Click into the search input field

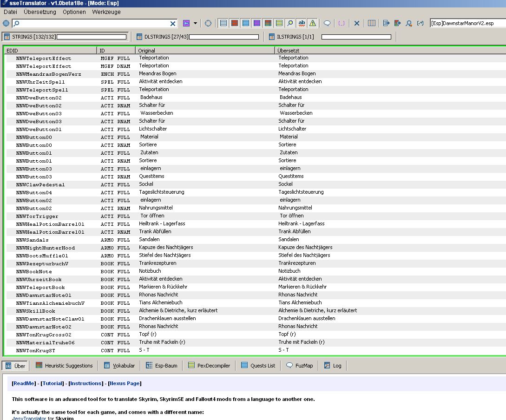pos(93,23)
